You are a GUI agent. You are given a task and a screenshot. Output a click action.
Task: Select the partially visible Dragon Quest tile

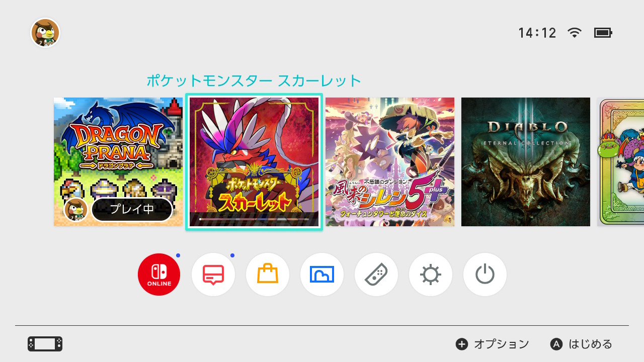620,162
